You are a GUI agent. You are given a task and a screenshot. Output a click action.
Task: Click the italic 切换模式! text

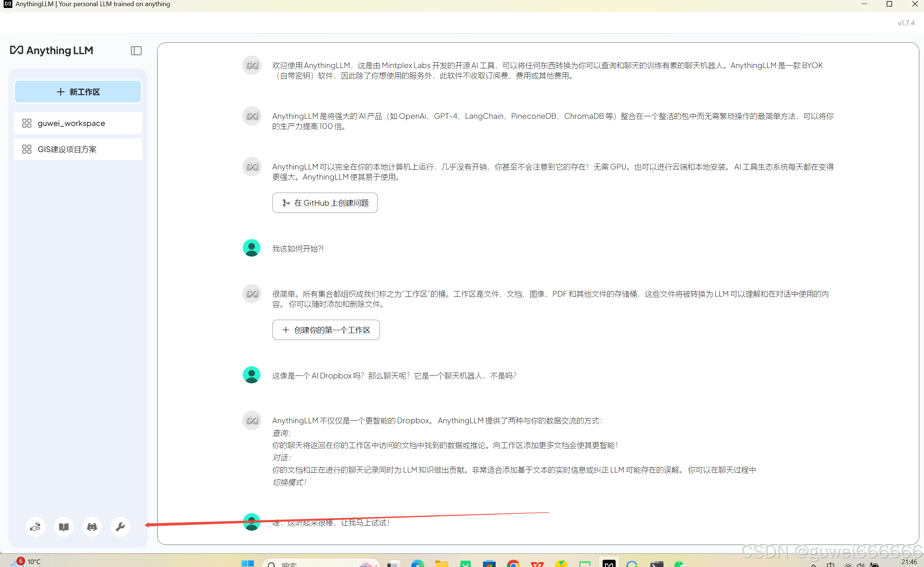tap(290, 483)
